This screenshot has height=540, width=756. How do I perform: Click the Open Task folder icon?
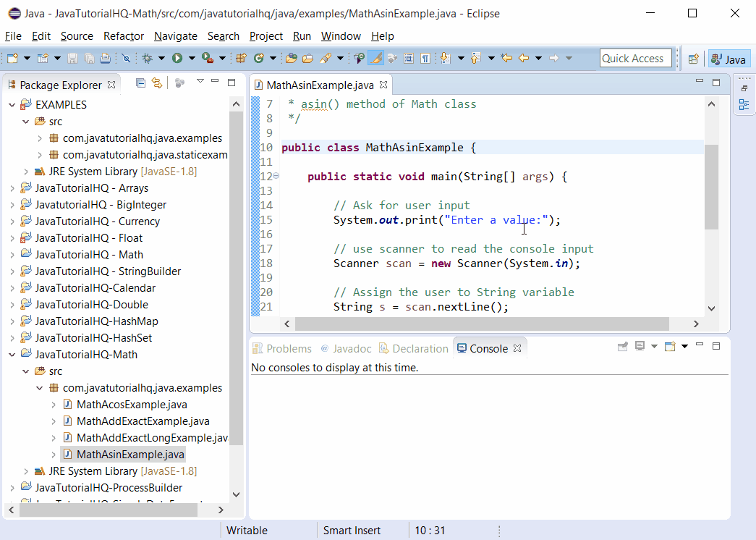(x=307, y=59)
